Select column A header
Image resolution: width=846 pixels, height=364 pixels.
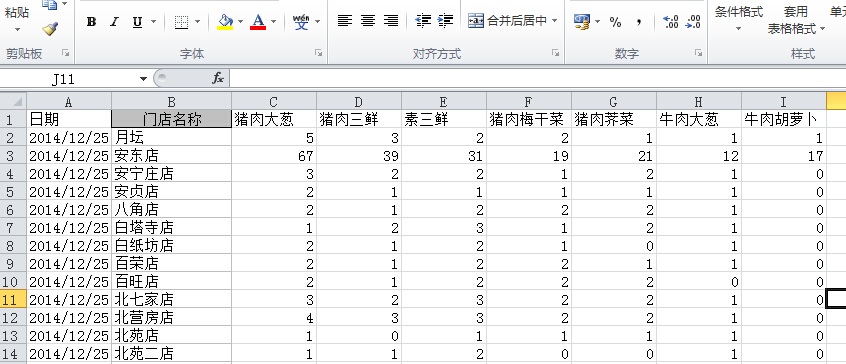69,101
